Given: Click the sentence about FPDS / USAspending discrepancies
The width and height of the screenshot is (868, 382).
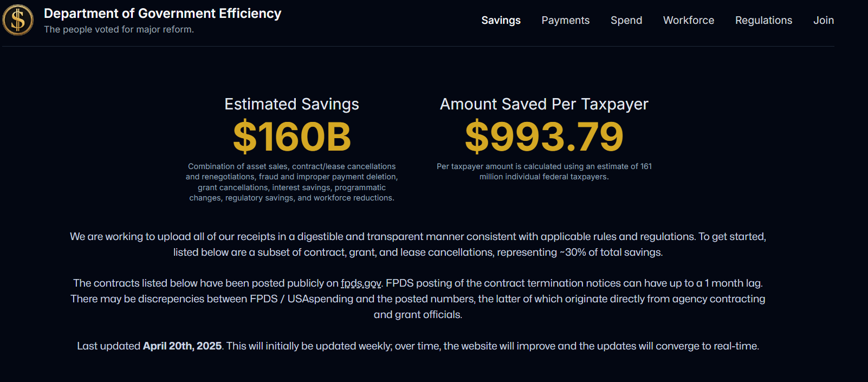Looking at the screenshot, I should point(418,299).
